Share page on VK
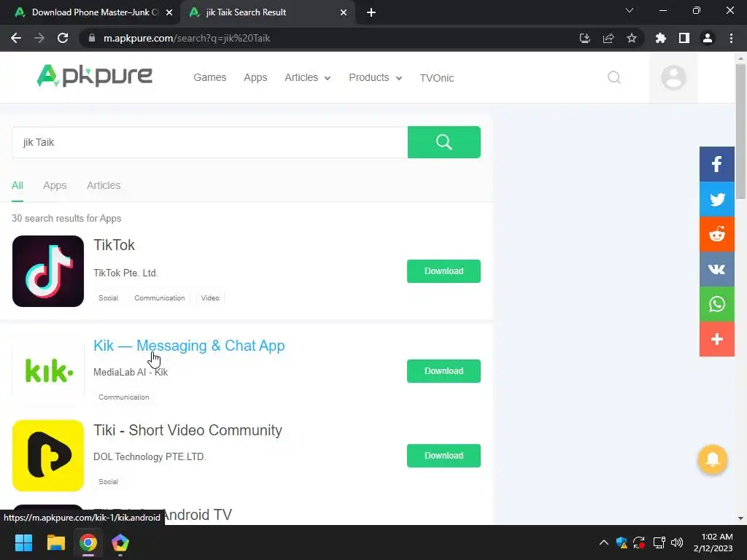The image size is (747, 560). [716, 269]
